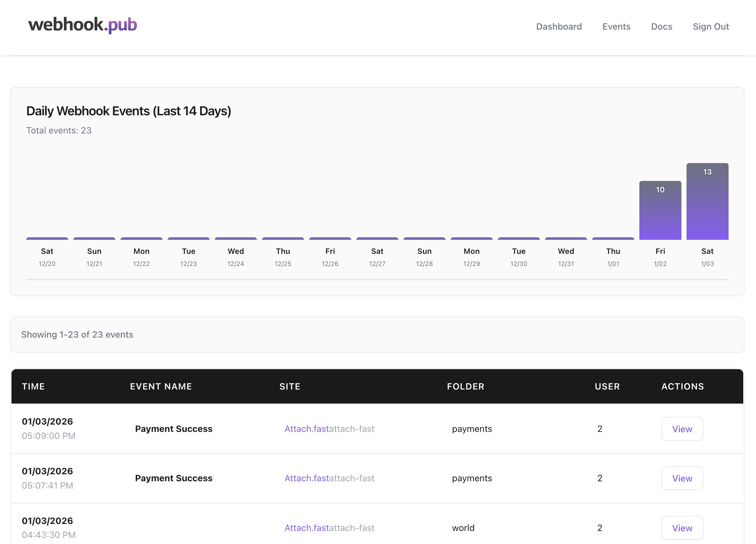This screenshot has width=756, height=544.
Task: View the 04:43:30 PM world event
Action: pos(682,528)
